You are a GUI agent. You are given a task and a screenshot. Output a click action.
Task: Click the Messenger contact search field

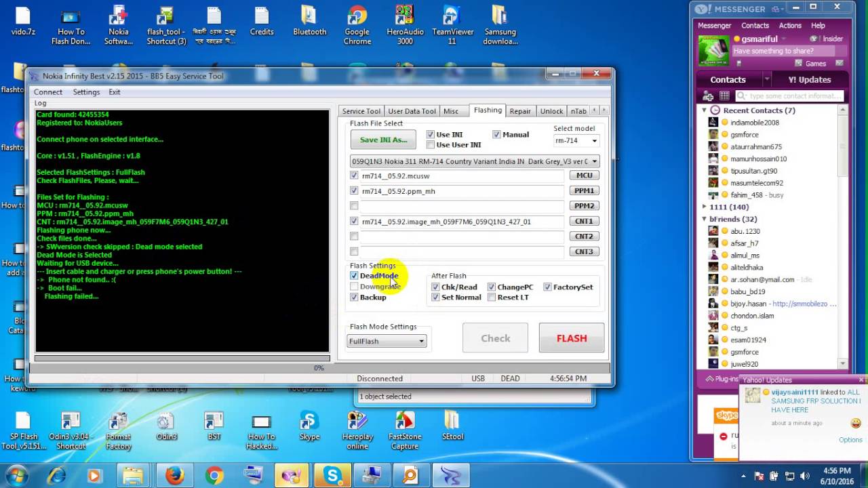791,96
